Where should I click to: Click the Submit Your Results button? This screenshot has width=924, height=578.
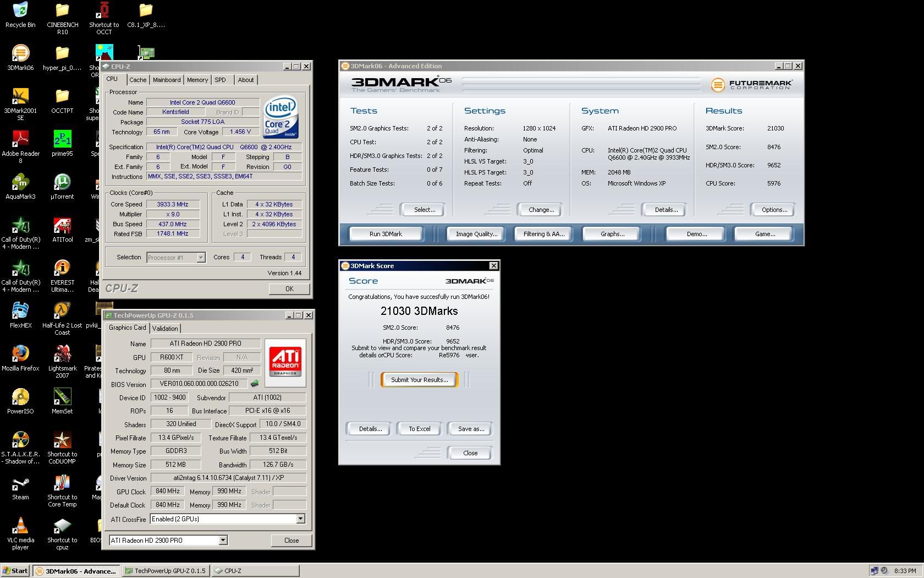[419, 380]
